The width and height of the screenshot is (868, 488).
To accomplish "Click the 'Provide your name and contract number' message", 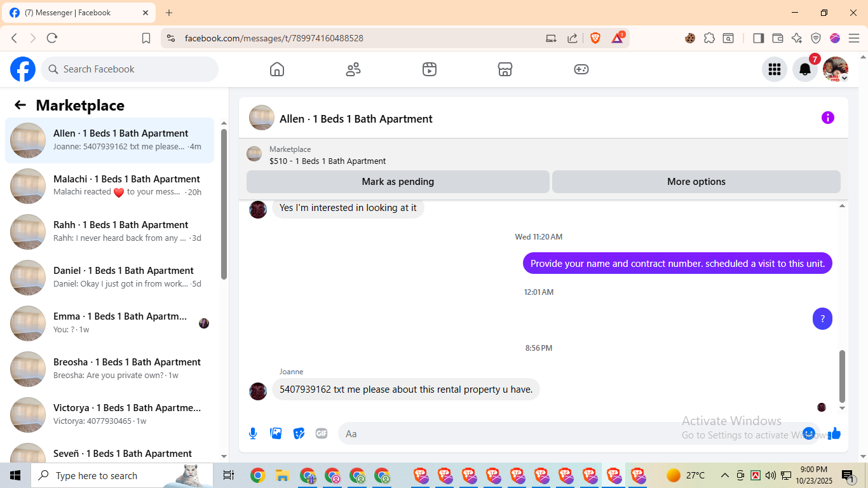I will click(x=677, y=263).
